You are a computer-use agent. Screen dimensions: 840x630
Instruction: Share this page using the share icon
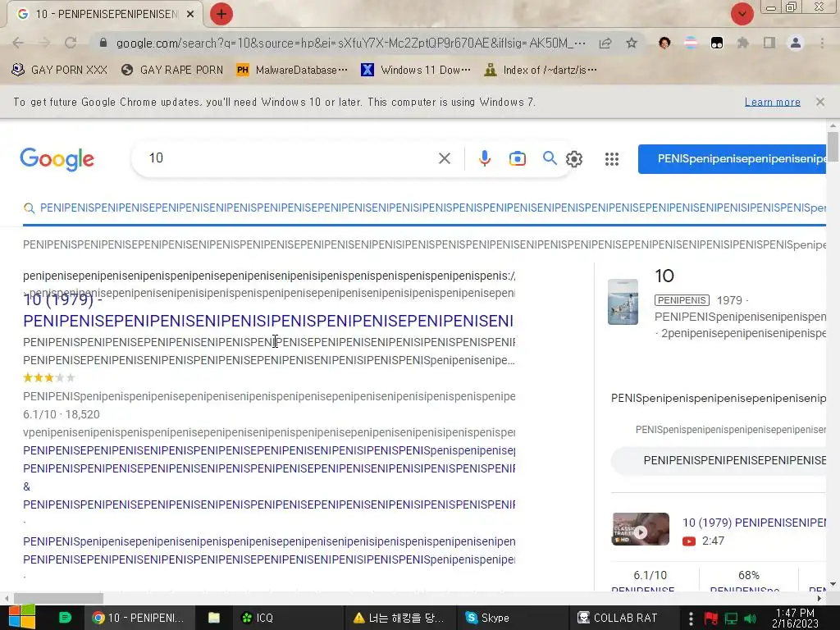tap(605, 43)
